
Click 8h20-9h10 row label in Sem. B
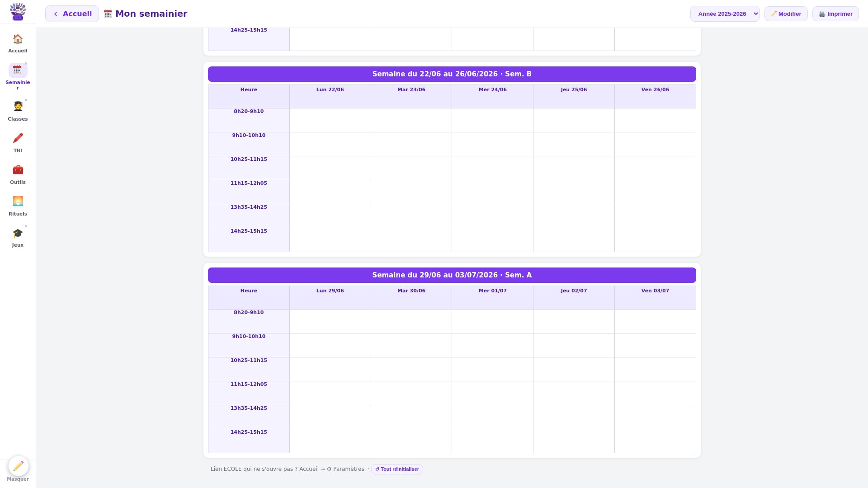click(x=249, y=120)
